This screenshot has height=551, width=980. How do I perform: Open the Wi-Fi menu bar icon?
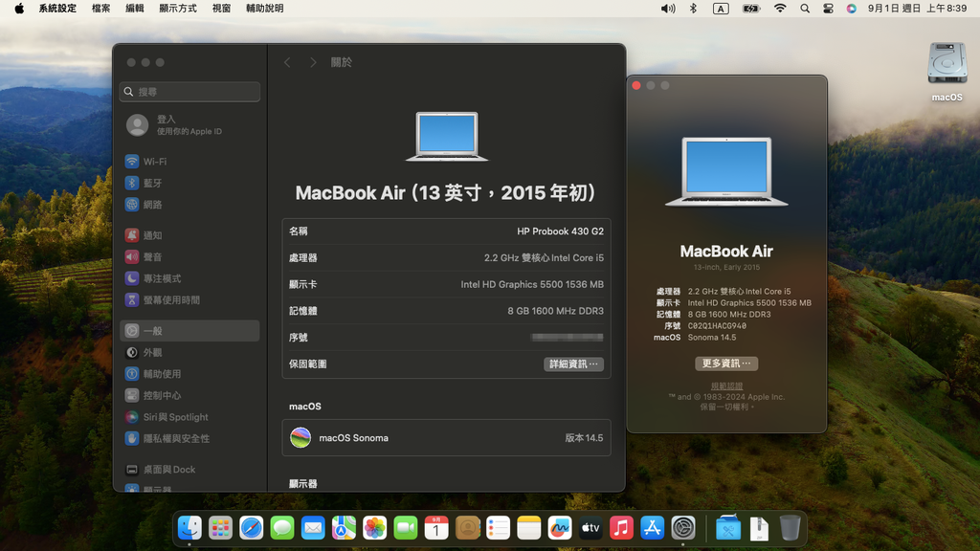(x=780, y=8)
